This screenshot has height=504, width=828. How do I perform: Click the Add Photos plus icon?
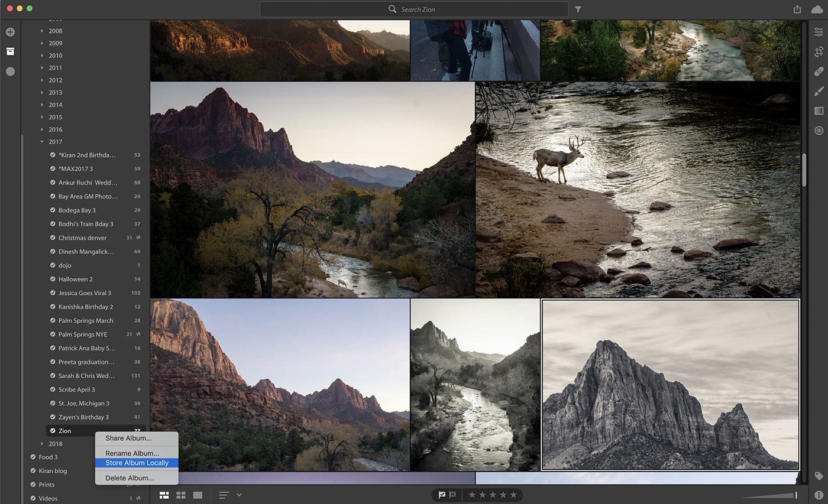click(10, 32)
